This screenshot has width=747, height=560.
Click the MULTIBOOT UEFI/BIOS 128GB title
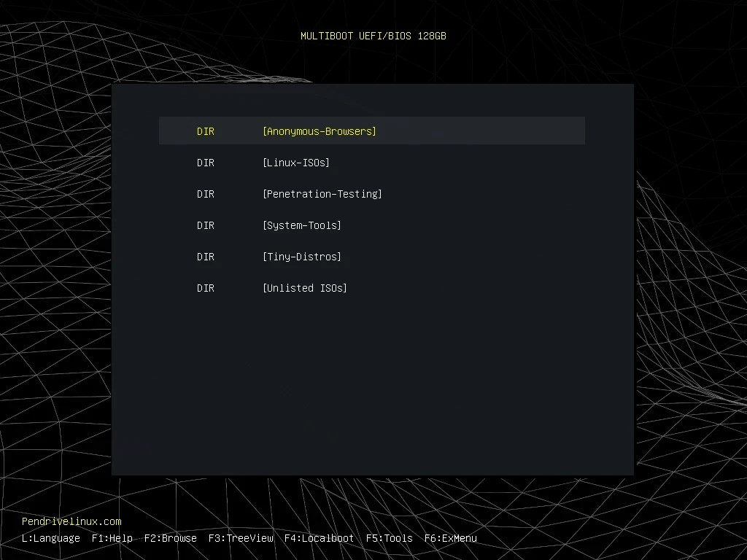[373, 36]
